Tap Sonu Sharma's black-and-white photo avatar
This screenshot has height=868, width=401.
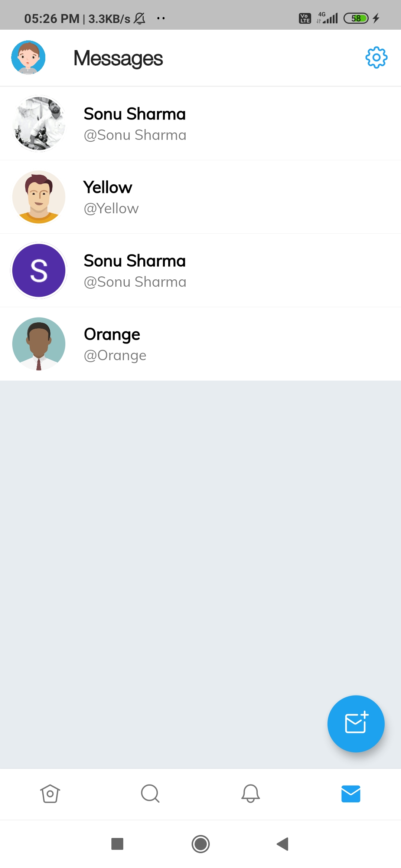(x=39, y=124)
